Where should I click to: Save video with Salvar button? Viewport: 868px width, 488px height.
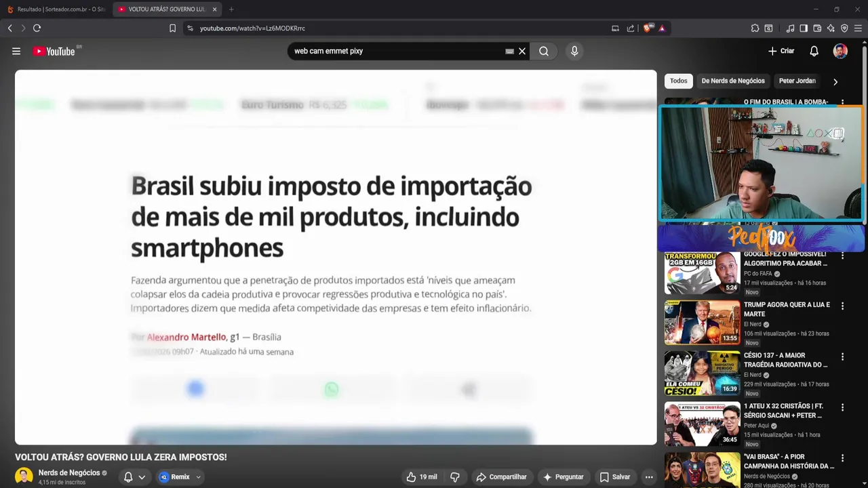[x=614, y=477]
